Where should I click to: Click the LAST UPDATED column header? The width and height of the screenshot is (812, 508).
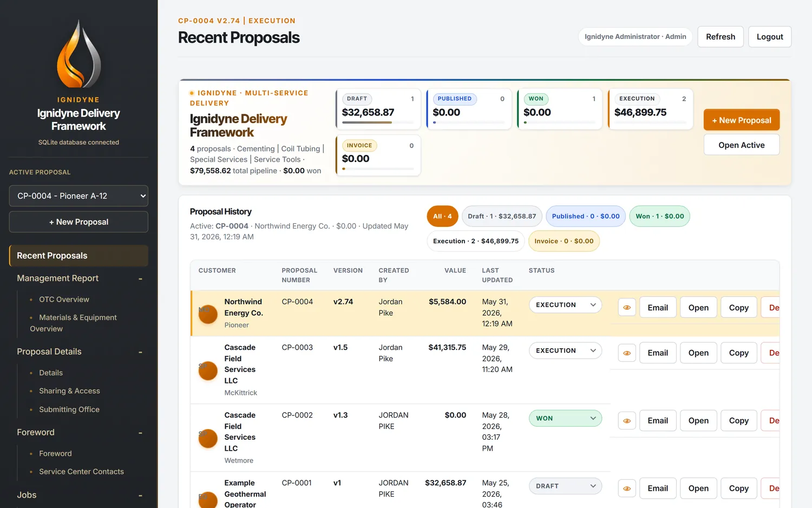click(x=497, y=276)
